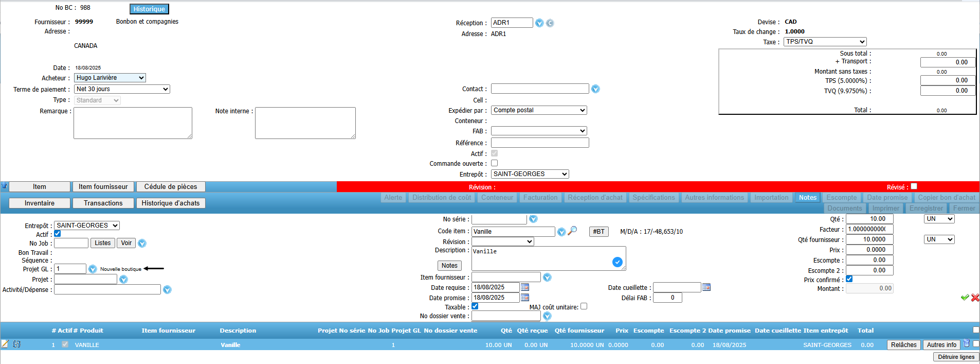This screenshot has width=980, height=364.
Task: Click the refresh arrows icon on Vanille row
Action: (x=17, y=344)
